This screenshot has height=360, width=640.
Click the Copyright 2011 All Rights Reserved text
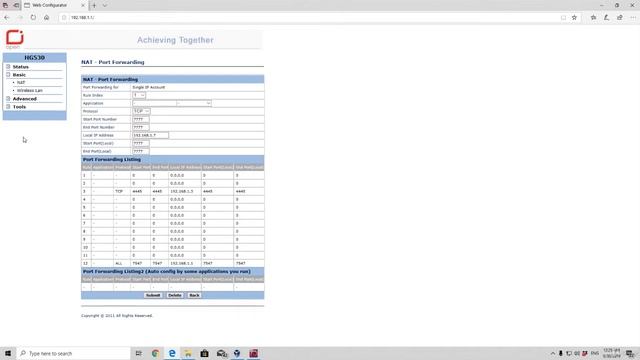pyautogui.click(x=117, y=316)
